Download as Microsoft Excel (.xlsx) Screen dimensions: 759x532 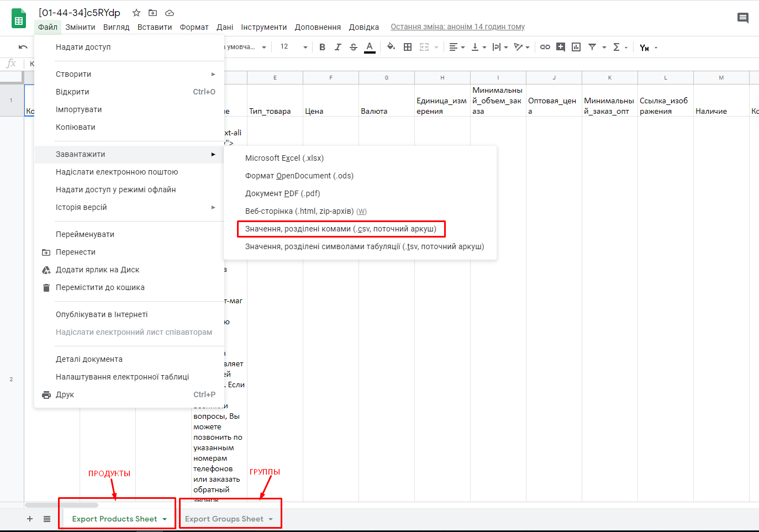click(360, 158)
